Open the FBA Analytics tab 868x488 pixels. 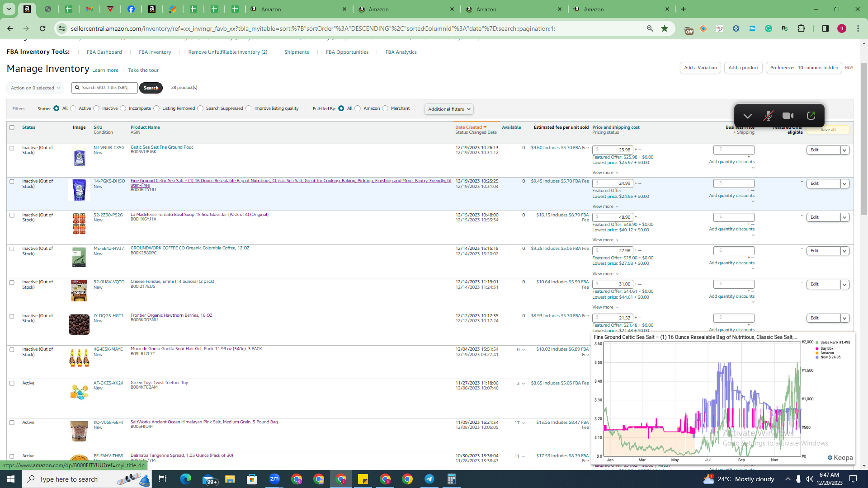coord(401,52)
